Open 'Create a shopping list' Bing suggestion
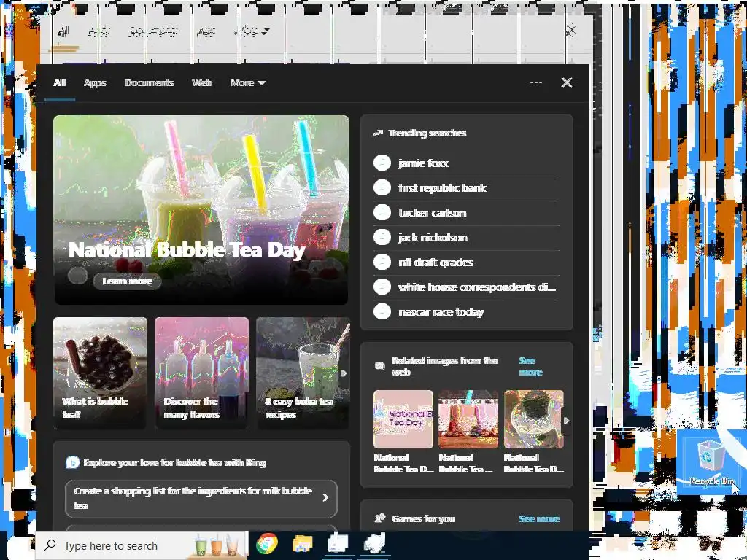The image size is (747, 560). tap(201, 498)
